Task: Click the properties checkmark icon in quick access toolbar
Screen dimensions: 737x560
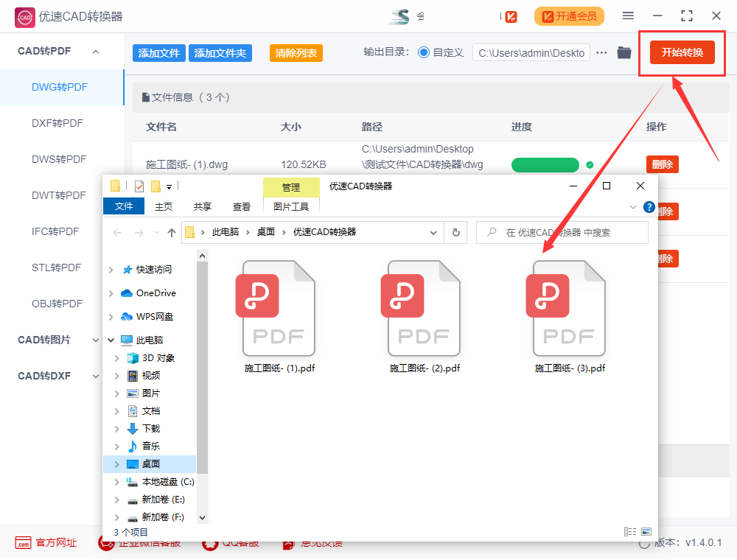Action: 139,186
